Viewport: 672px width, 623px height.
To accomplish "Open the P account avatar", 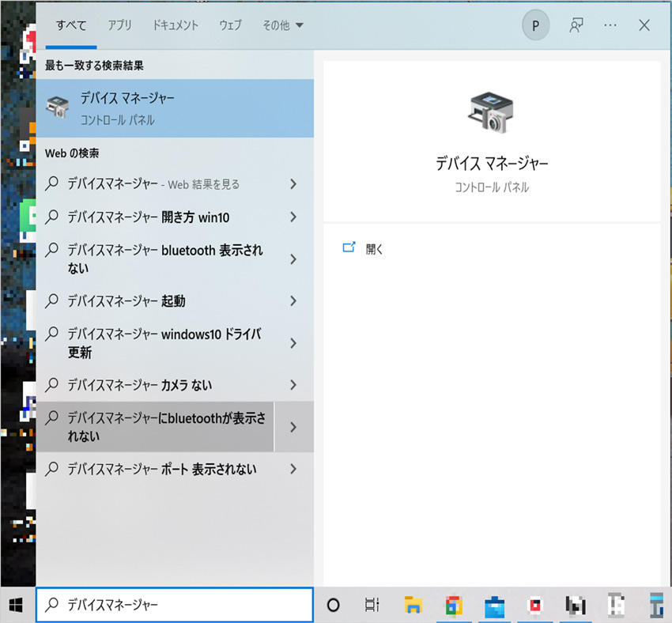I will [536, 26].
